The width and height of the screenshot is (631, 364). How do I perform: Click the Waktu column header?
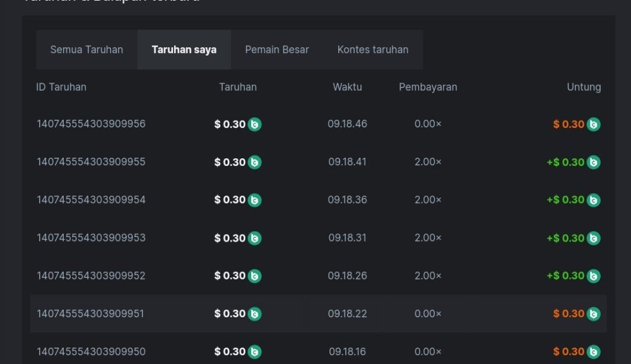pos(347,87)
